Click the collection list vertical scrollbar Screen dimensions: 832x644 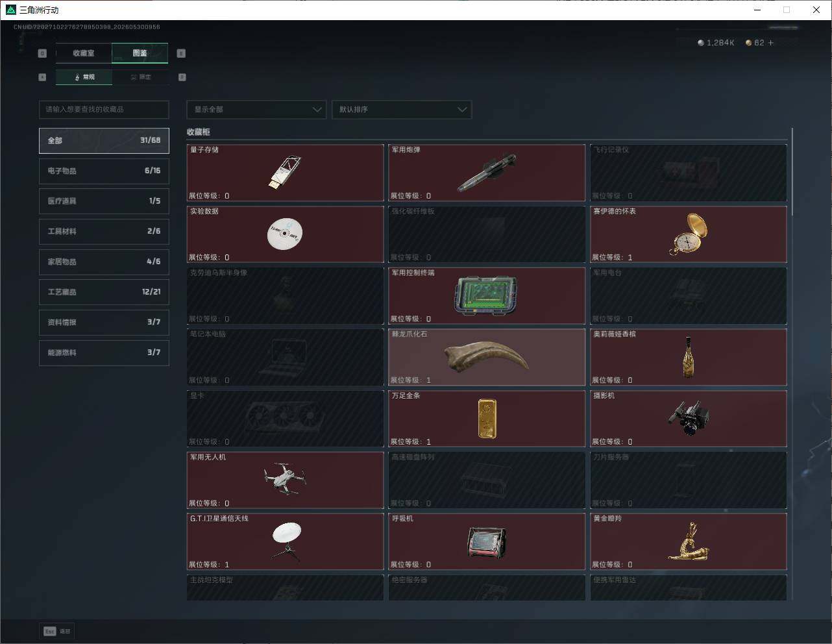pyautogui.click(x=792, y=173)
